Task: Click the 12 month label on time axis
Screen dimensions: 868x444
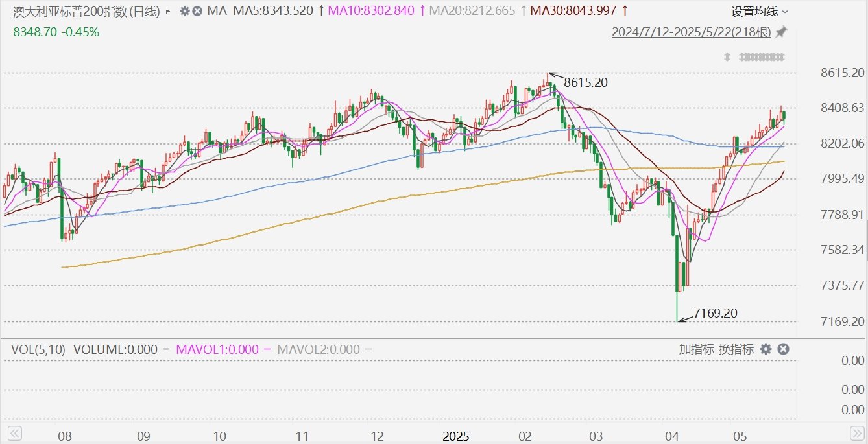Action: pyautogui.click(x=378, y=436)
